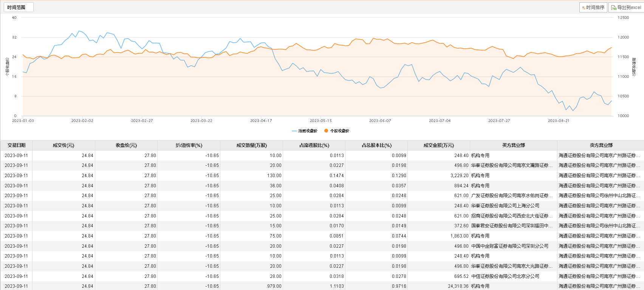644x290 pixels.
Task: Toggle the 个股收盘价 series legend label
Action: pyautogui.click(x=339, y=131)
